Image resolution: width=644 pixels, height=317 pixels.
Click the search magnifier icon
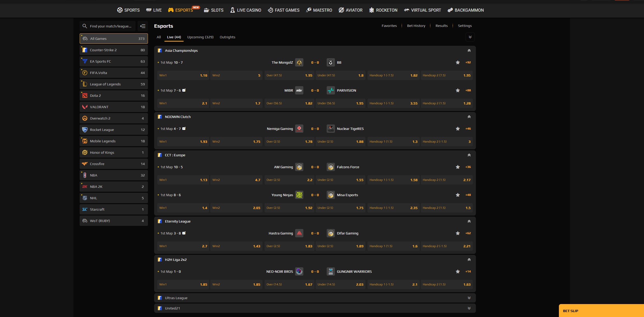point(85,26)
